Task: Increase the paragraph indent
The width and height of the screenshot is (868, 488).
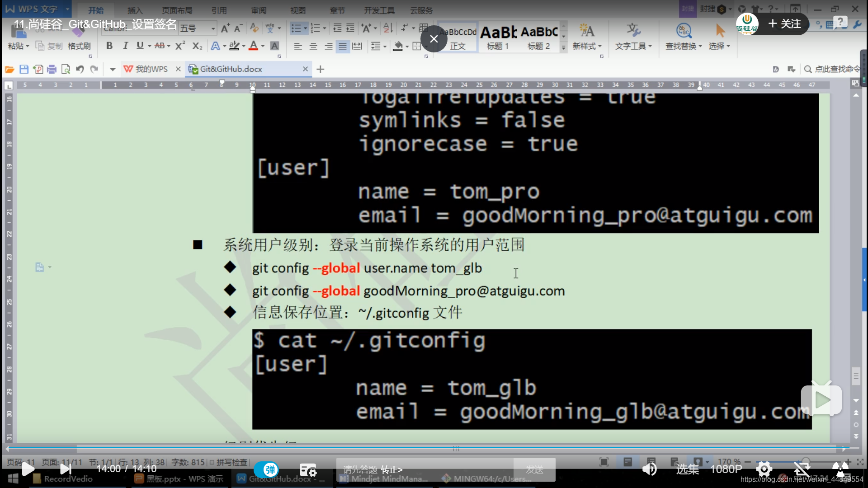Action: tap(350, 28)
